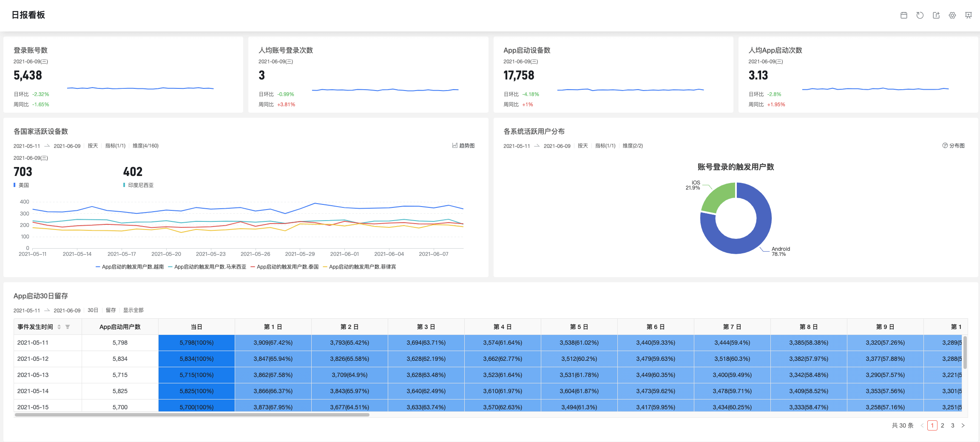Image resolution: width=980 pixels, height=442 pixels.
Task: Click the App启动设备数 card title
Action: click(x=527, y=50)
